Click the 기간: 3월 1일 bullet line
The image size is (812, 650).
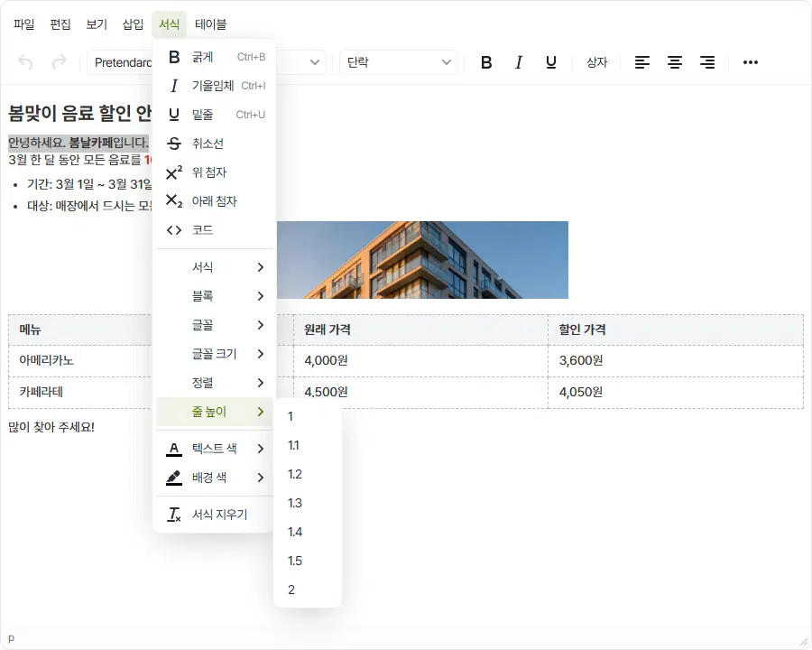click(x=88, y=184)
